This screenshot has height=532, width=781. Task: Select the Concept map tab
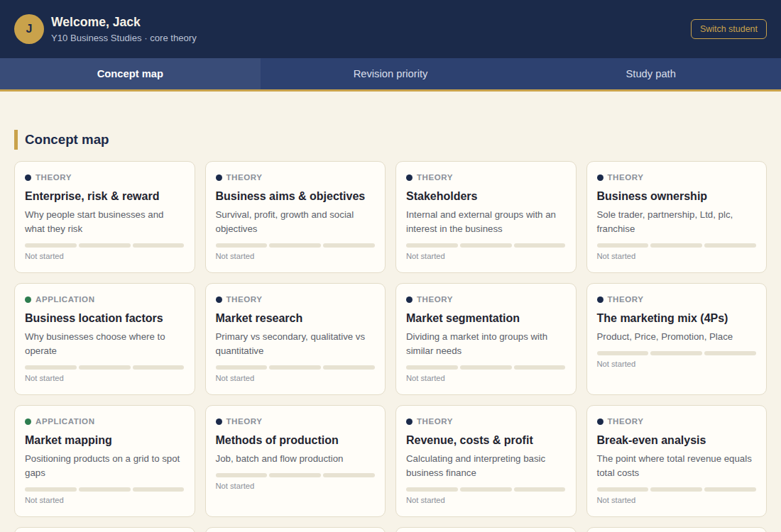tap(130, 74)
